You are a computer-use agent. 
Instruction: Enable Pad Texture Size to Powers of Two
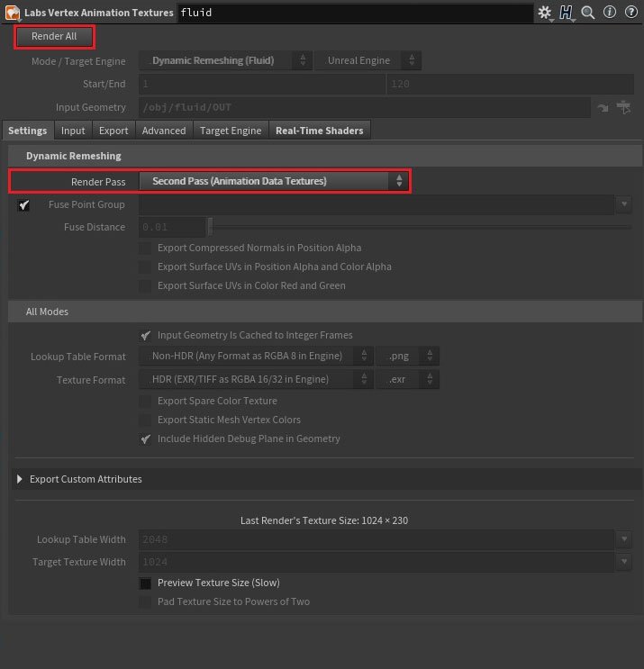[145, 601]
